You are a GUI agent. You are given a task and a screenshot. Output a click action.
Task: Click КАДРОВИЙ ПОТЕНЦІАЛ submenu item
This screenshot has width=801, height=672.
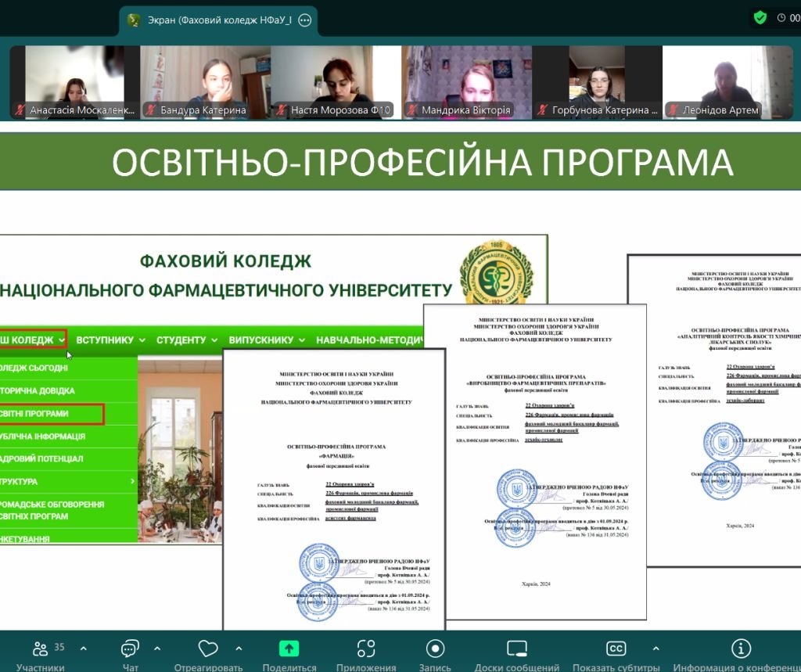tap(69, 459)
